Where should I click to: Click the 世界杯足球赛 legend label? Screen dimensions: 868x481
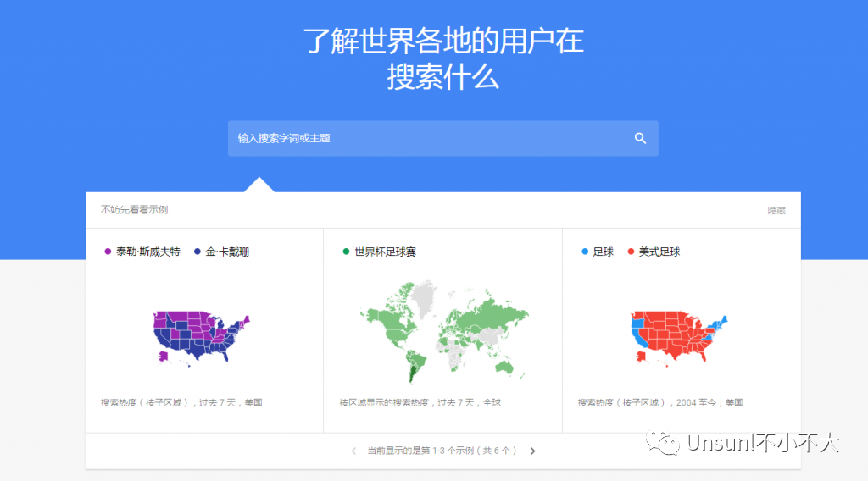pos(386,252)
